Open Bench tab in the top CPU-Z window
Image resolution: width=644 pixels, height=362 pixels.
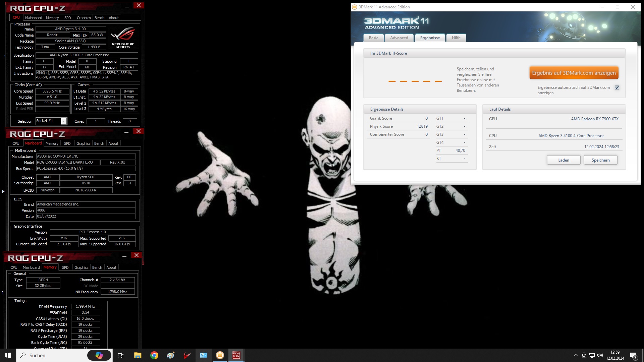coord(100,18)
